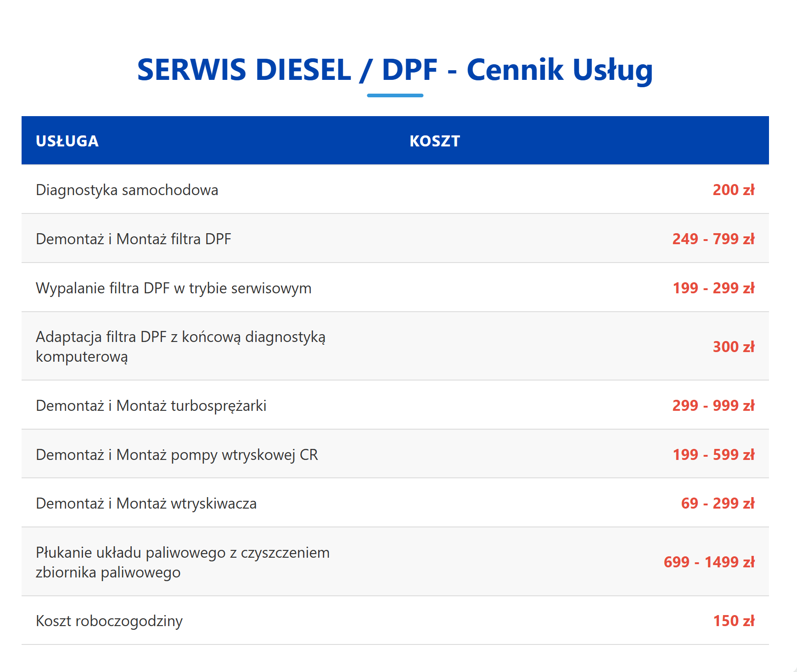Image resolution: width=797 pixels, height=672 pixels.
Task: Select Adaptacja filtra DPF service text
Action: tap(180, 347)
